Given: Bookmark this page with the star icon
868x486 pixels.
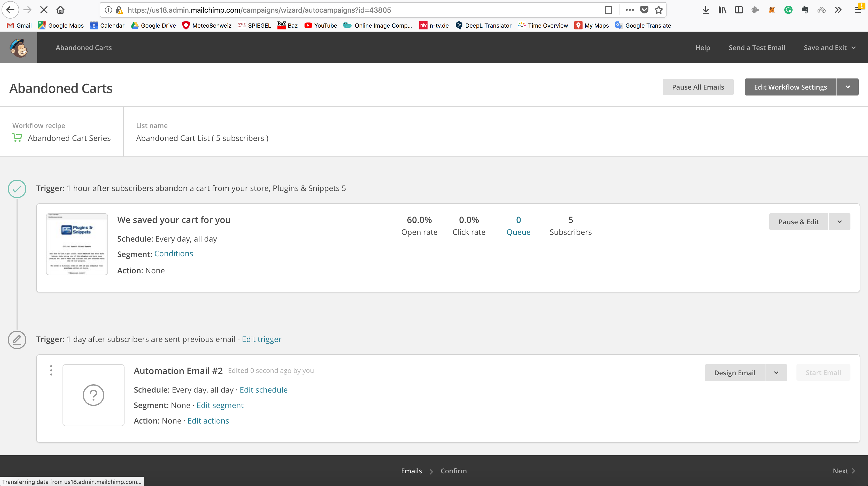Looking at the screenshot, I should pyautogui.click(x=659, y=10).
